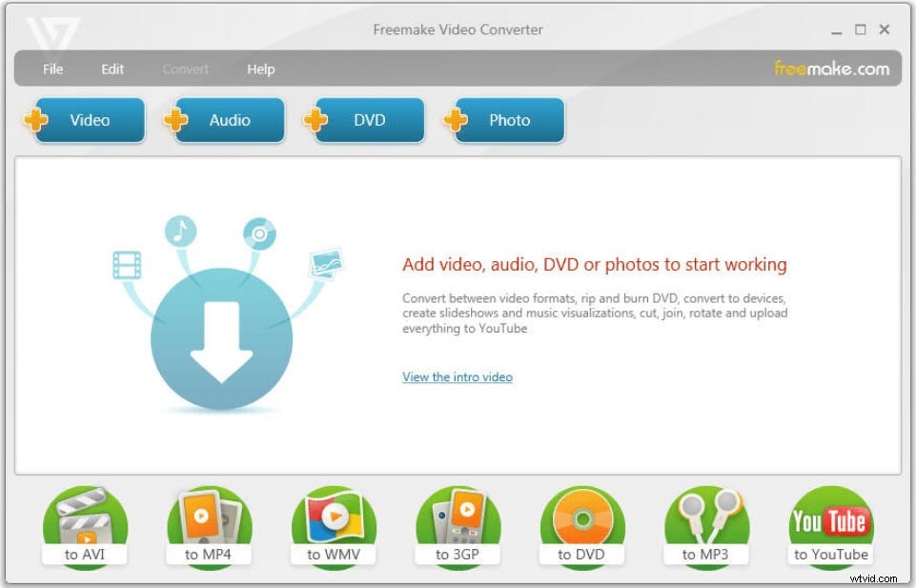The height and width of the screenshot is (588, 916).
Task: Import audio using the Audio button
Action: 227,120
